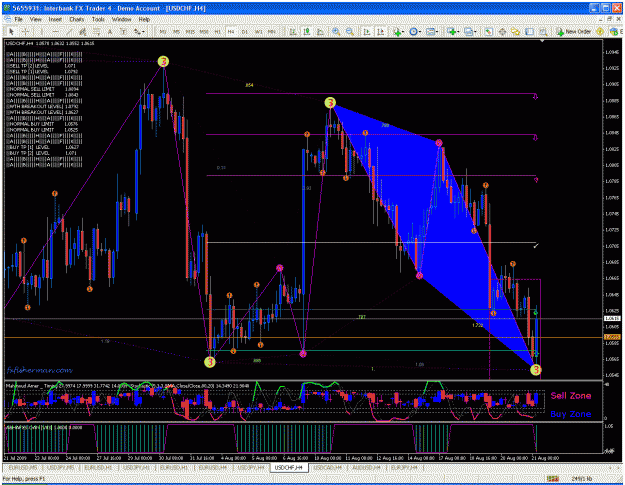Click the New Order button
Image resolution: width=625 pixels, height=485 pixels.
point(574,31)
